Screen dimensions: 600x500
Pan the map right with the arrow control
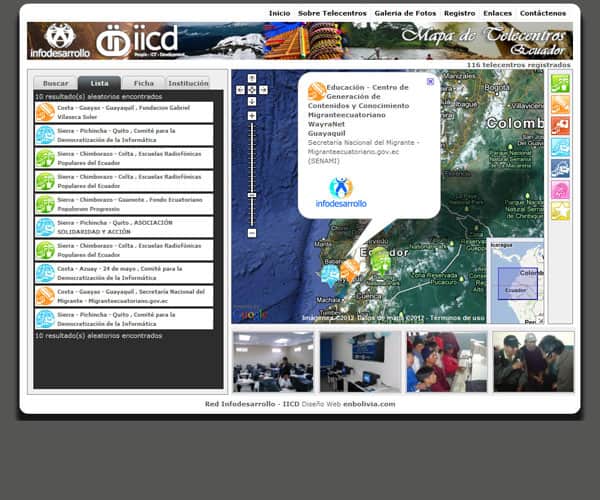click(264, 90)
